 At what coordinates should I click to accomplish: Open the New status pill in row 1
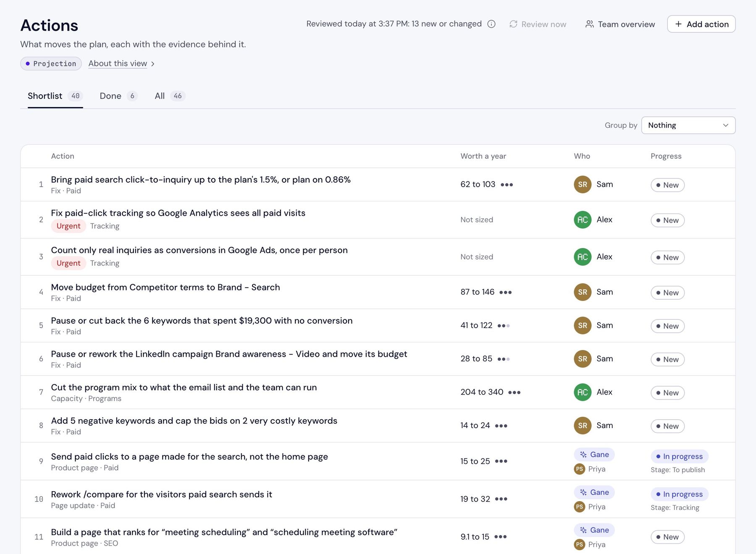pos(667,185)
